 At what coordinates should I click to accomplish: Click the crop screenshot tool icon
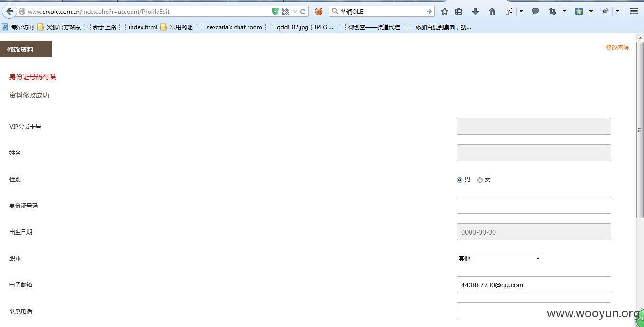tap(553, 11)
